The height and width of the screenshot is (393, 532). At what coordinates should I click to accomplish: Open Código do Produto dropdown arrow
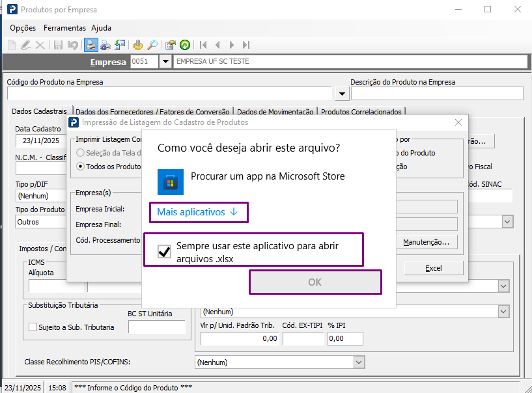click(x=343, y=94)
